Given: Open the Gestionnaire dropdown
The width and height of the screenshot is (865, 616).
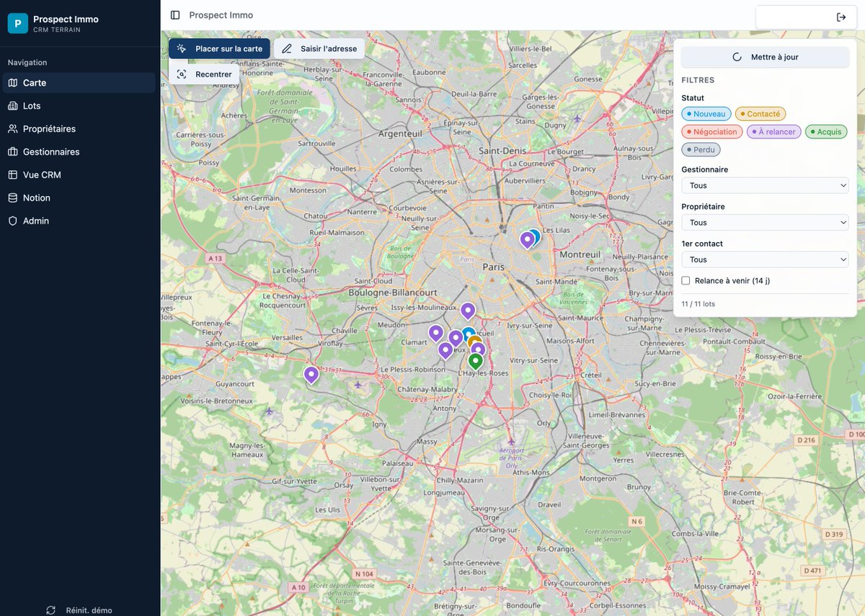Looking at the screenshot, I should tap(765, 186).
